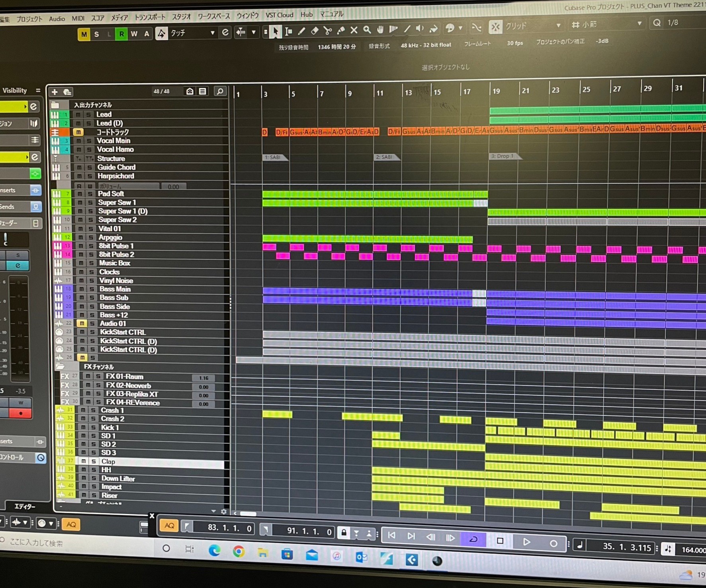Select the Zoom magnifier tool
The width and height of the screenshot is (706, 588).
(367, 29)
